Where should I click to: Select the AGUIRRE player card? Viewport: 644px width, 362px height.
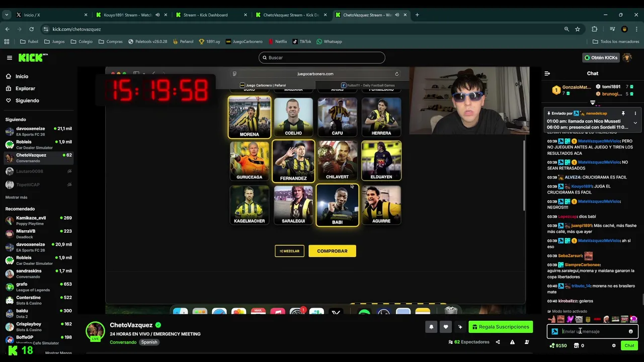(x=381, y=205)
